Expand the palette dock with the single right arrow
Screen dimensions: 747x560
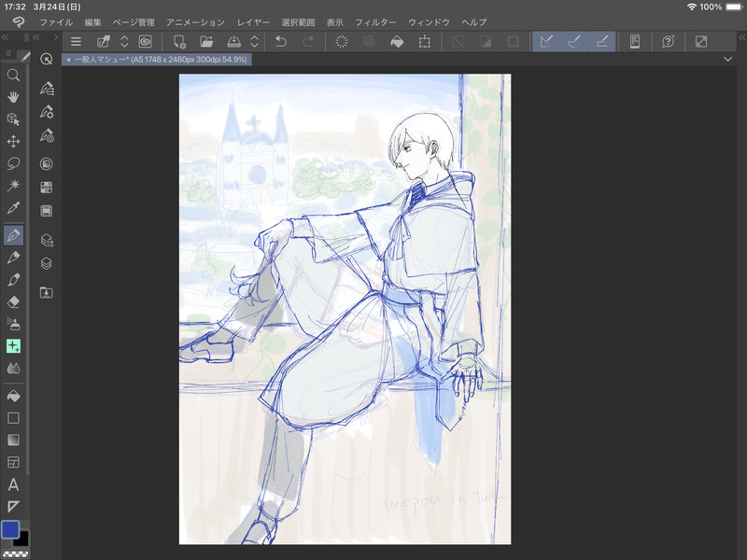(x=56, y=37)
